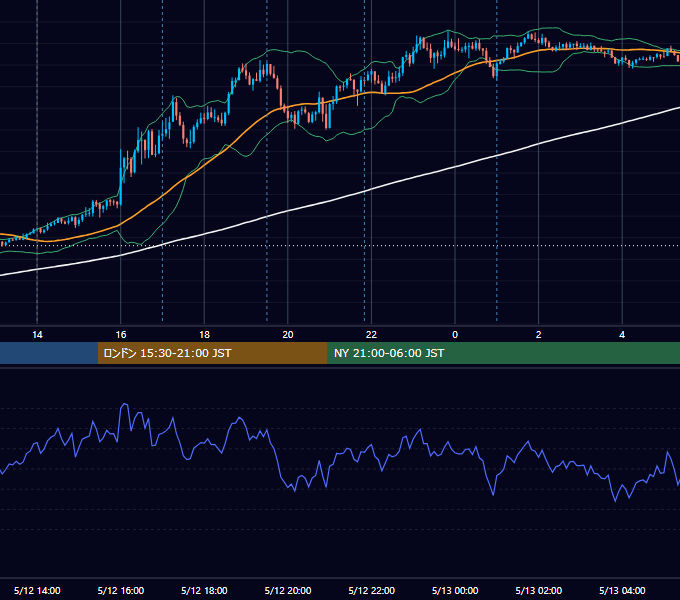Screen dimensions: 680x600
Task: Click the 5/13 00:00 date label
Action: tap(455, 590)
